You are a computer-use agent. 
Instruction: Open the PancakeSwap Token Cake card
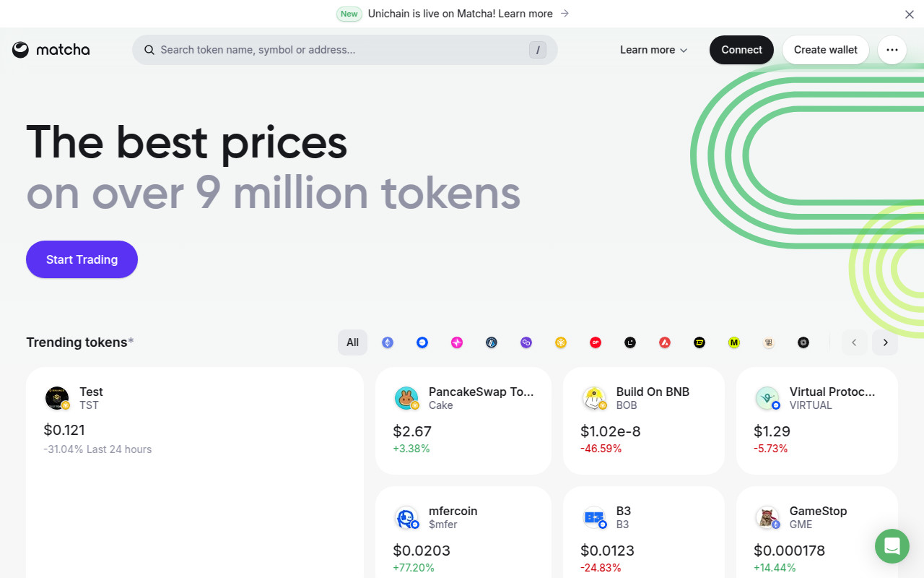(x=463, y=420)
